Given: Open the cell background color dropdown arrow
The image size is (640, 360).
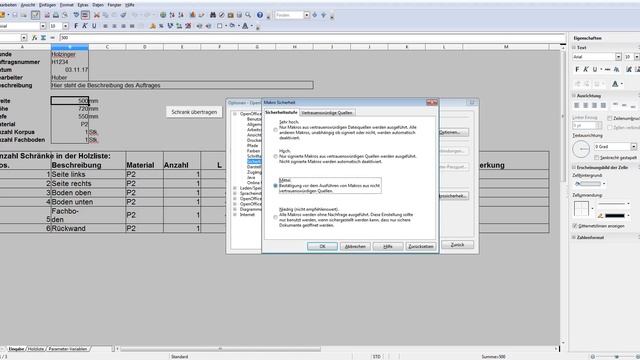Looking at the screenshot, I should click(x=604, y=184).
